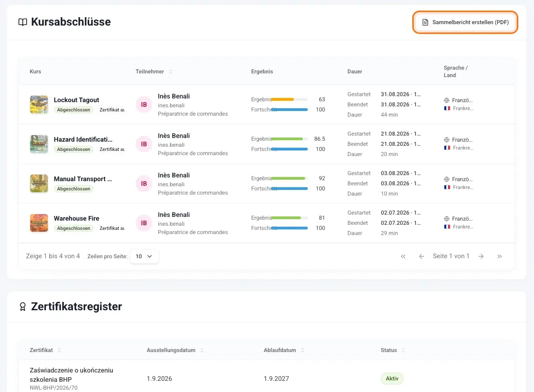Screen dimensions: 534x392
Task: Sort by Ablaufdatum column sort icon
Action: tap(302, 350)
